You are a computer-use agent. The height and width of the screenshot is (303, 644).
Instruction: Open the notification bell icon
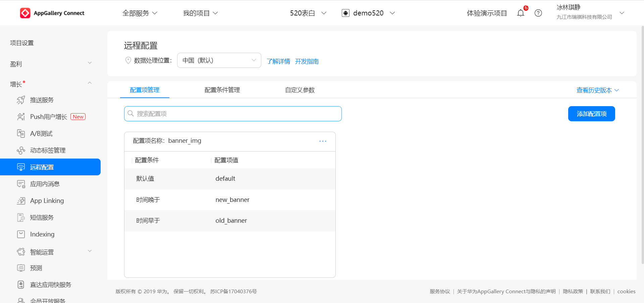click(x=521, y=13)
